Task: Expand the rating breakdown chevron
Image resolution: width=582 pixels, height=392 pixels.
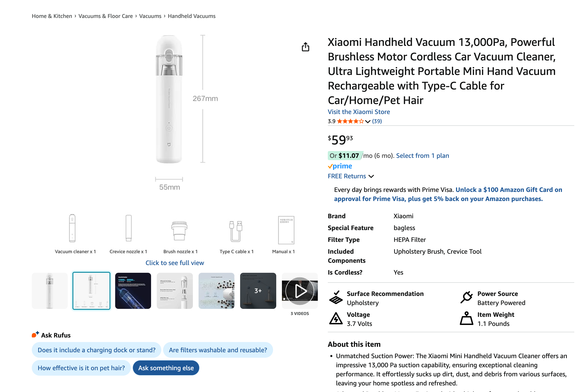Action: click(x=368, y=122)
